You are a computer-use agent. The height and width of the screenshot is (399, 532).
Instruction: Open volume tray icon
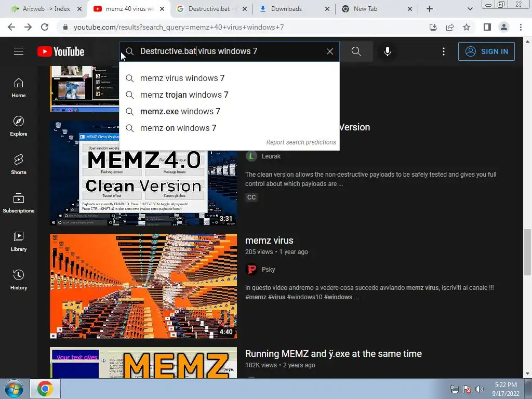pyautogui.click(x=479, y=389)
